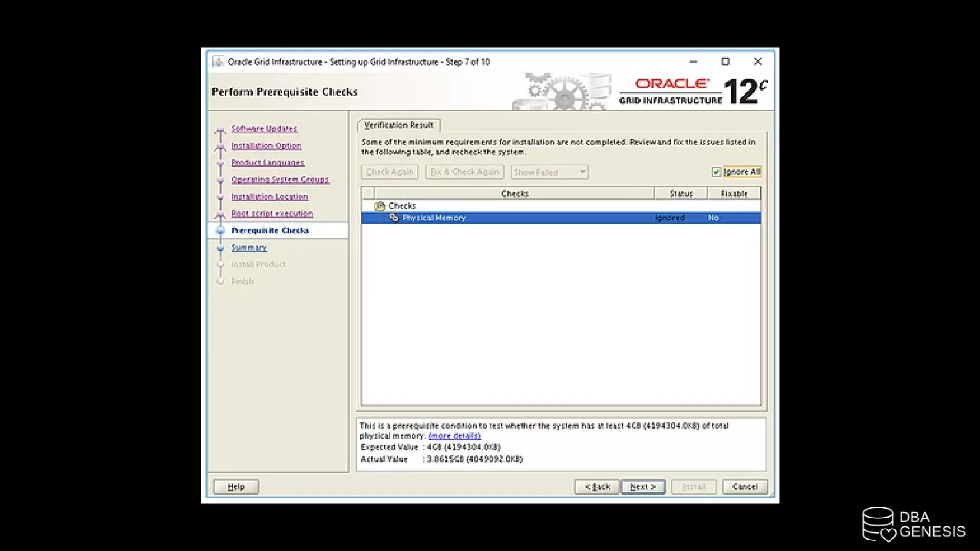Click the Help button
Screen dimensions: 980x551
point(236,486)
